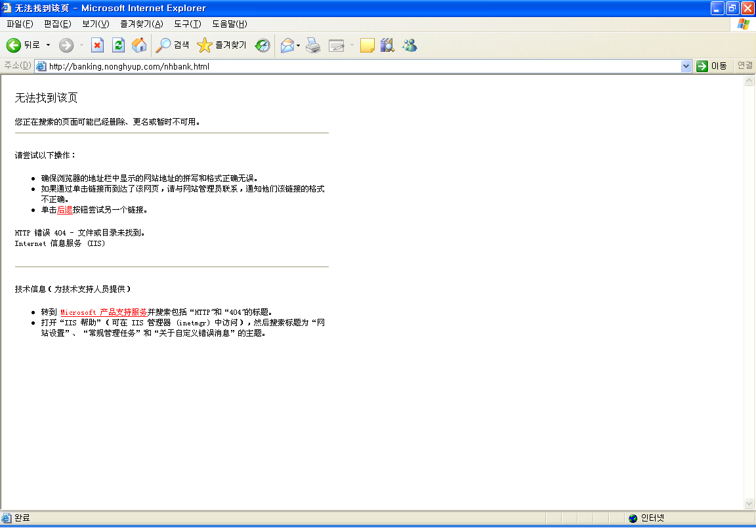Open the Forward button history dropdown arrow
Image resolution: width=756 pixels, height=532 pixels.
81,45
